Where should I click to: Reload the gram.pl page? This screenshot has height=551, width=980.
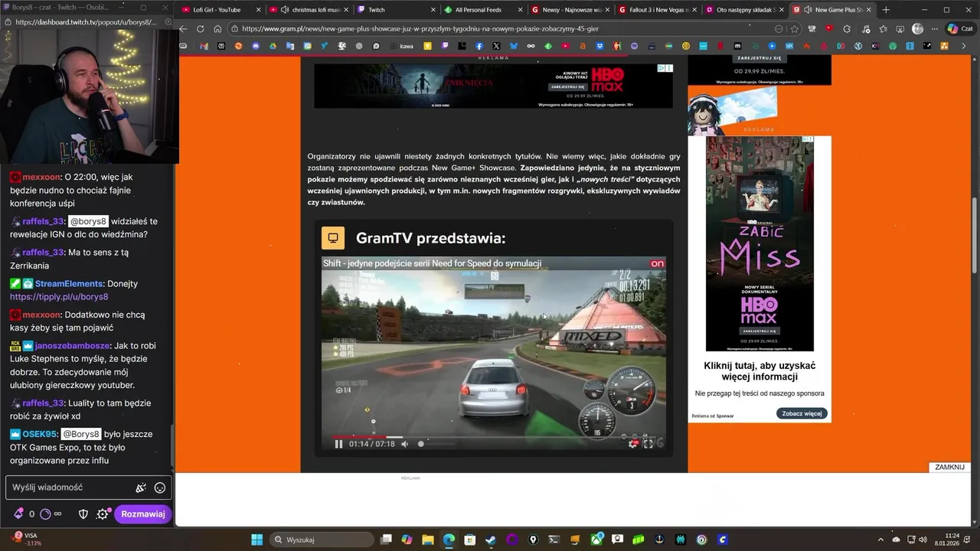point(201,28)
